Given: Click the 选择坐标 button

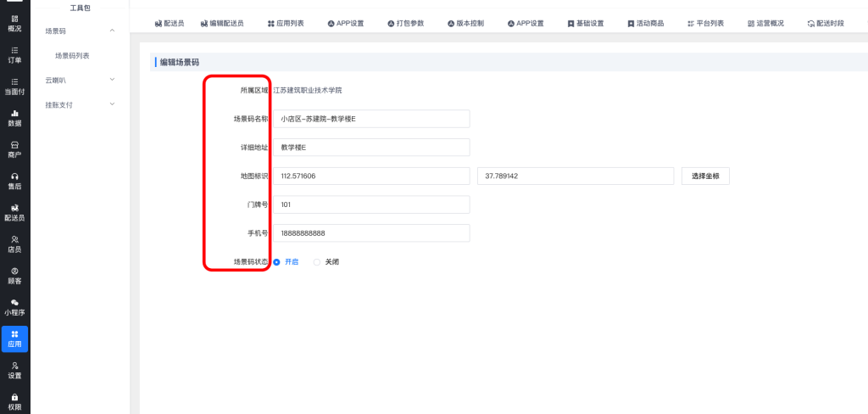Looking at the screenshot, I should (x=704, y=176).
